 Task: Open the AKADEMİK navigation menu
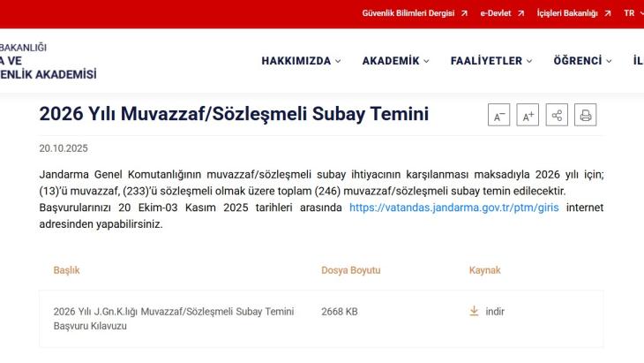395,61
